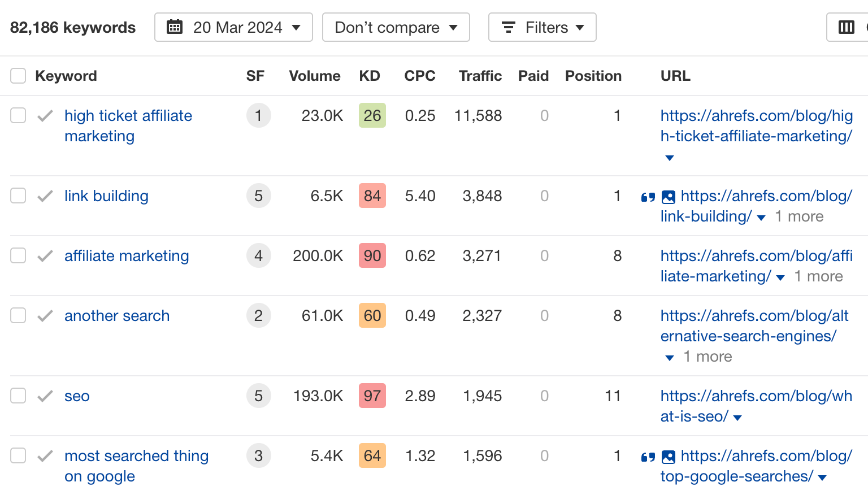Click the checkmark icon beside seo keyword
This screenshot has height=495, width=868.
coord(45,396)
